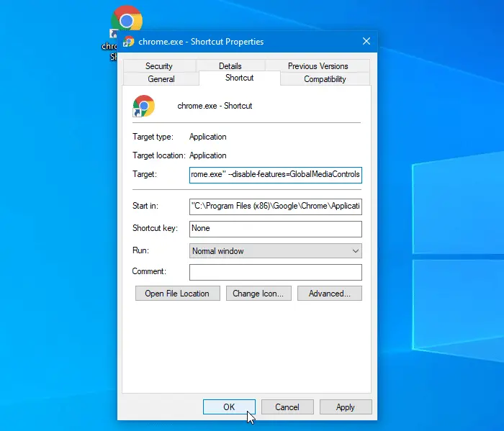The width and height of the screenshot is (504, 431).
Task: Click the Start in text field
Action: [x=276, y=207]
